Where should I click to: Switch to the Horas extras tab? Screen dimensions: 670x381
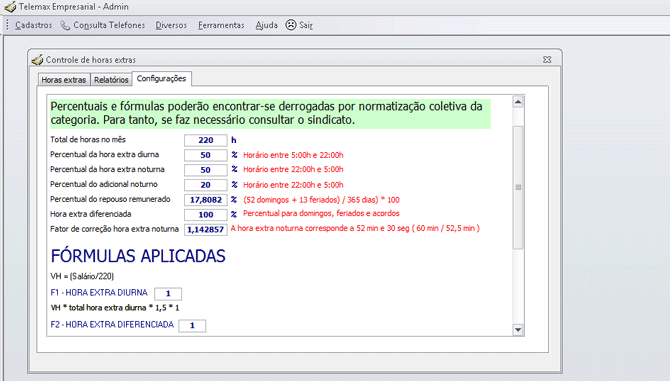pyautogui.click(x=64, y=80)
